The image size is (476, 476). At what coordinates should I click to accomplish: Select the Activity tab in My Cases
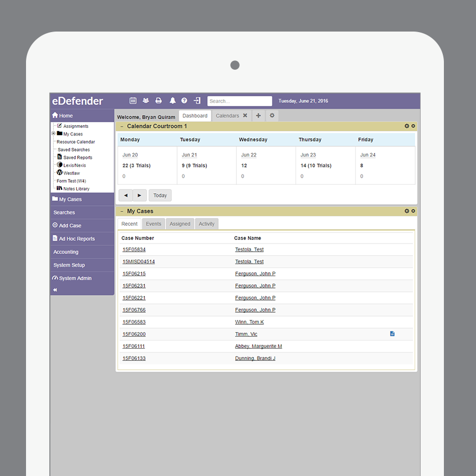click(207, 224)
